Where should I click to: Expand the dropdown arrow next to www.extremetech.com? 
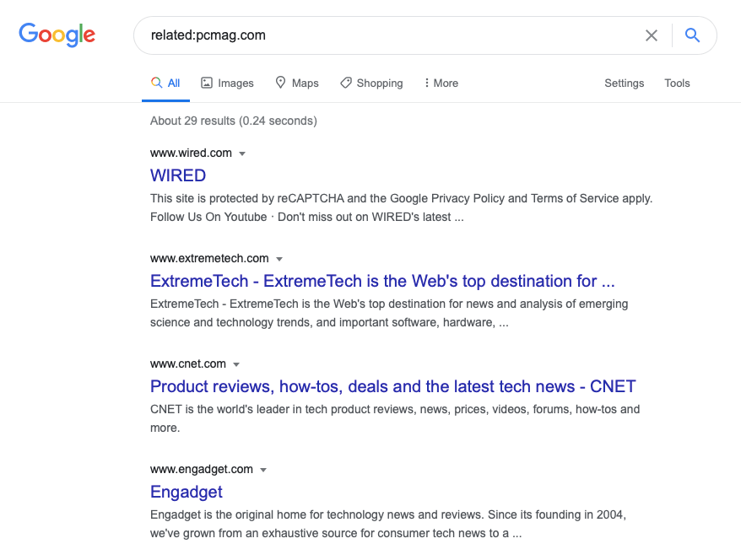tap(279, 259)
